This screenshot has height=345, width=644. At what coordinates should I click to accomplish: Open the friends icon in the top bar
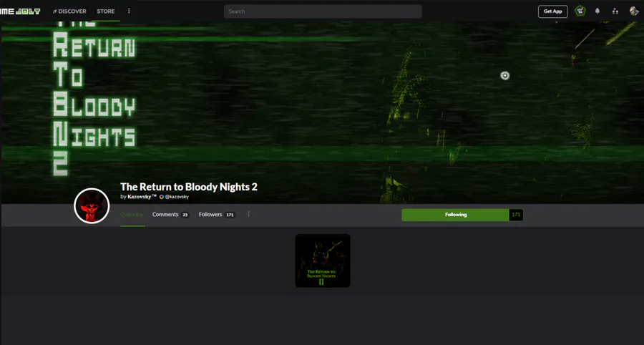[x=615, y=11]
